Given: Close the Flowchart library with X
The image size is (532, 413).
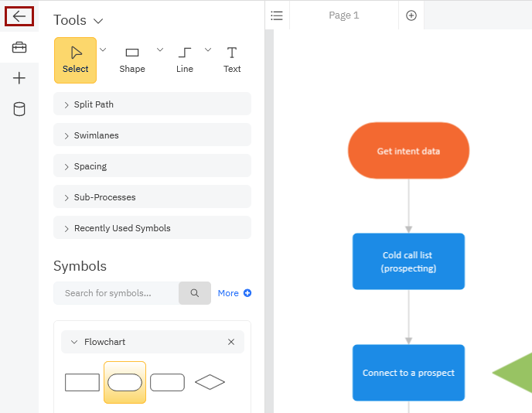Looking at the screenshot, I should (231, 342).
